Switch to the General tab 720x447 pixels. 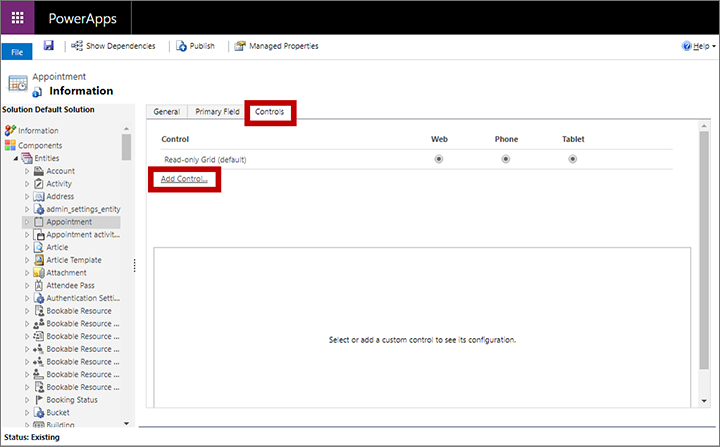pyautogui.click(x=166, y=112)
